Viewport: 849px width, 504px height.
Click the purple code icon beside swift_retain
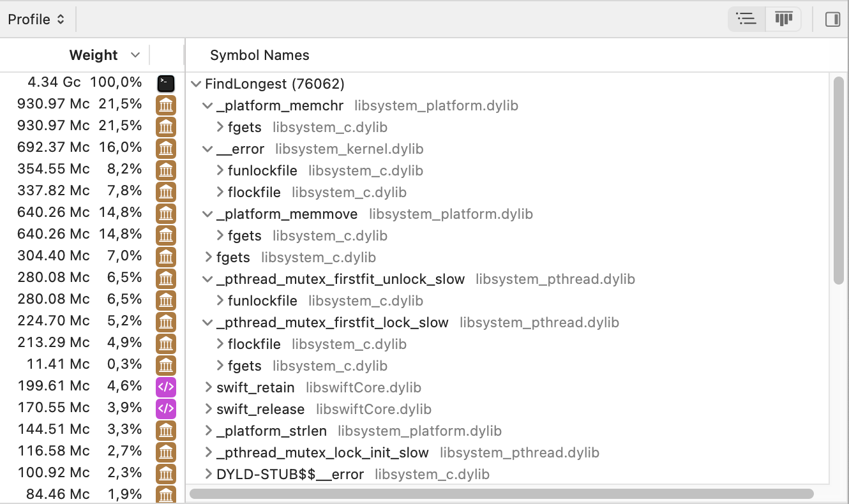166,387
